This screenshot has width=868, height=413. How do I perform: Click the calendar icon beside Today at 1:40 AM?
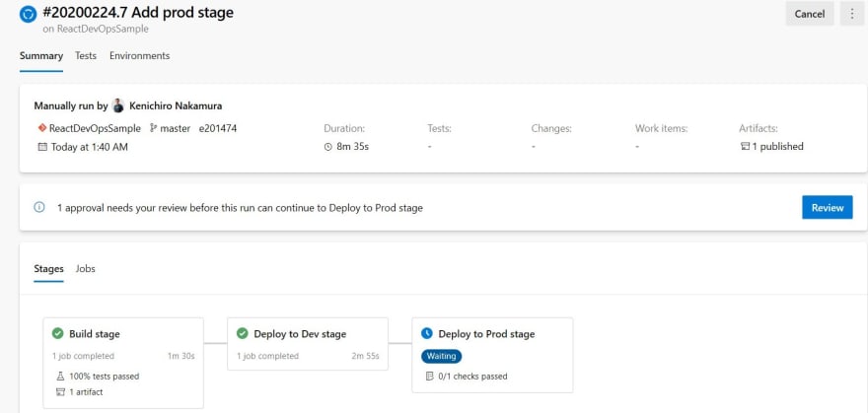[x=42, y=147]
